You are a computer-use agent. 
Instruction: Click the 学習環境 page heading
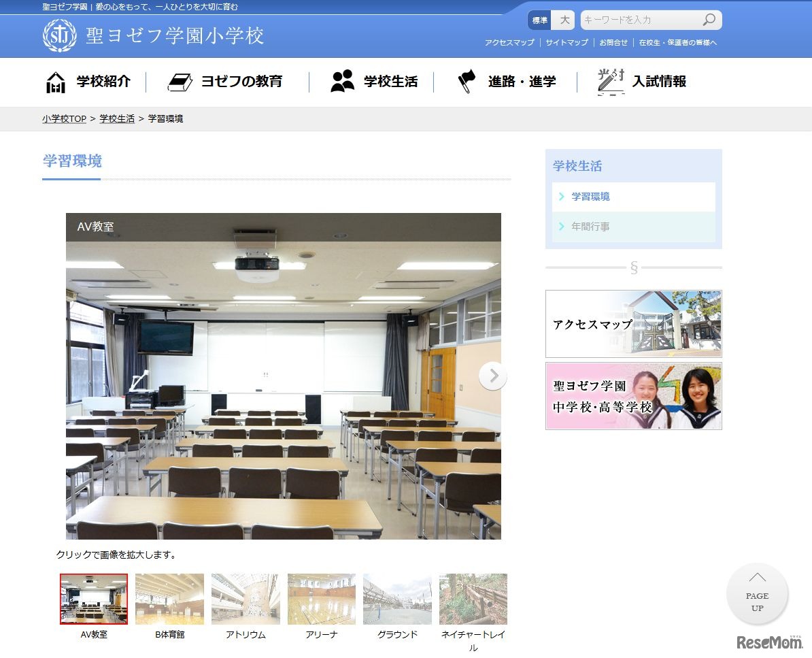click(72, 161)
